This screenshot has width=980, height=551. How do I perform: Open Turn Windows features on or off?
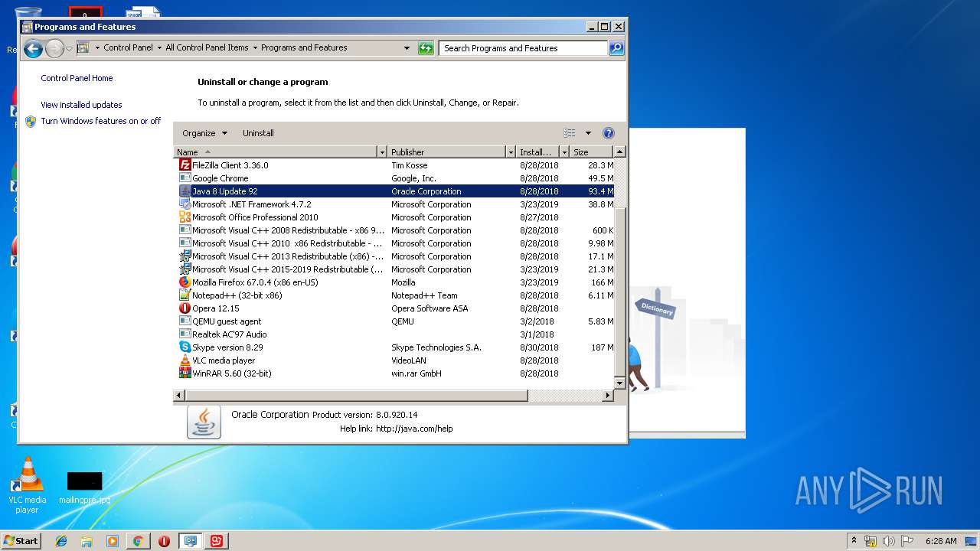click(101, 121)
